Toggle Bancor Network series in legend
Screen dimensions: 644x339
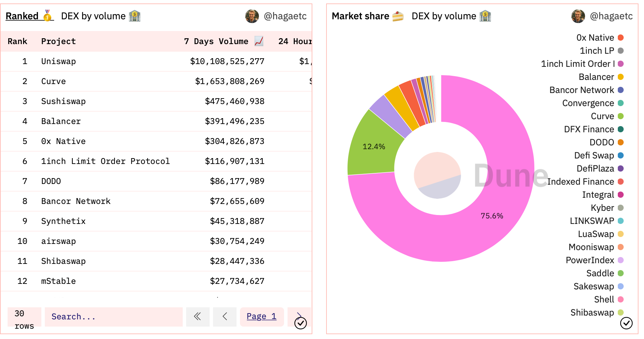tap(586, 90)
